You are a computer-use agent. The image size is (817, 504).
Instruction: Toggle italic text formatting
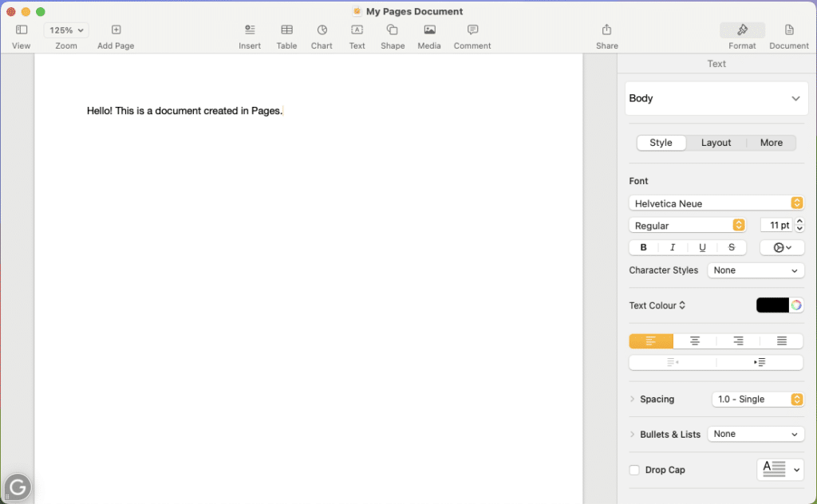pos(673,247)
